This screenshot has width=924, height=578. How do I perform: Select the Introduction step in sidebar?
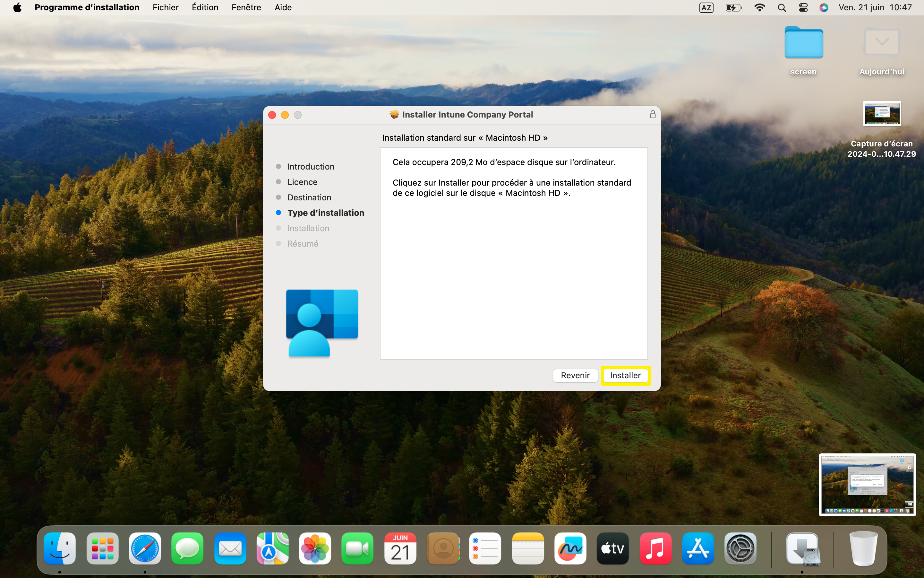coord(311,167)
